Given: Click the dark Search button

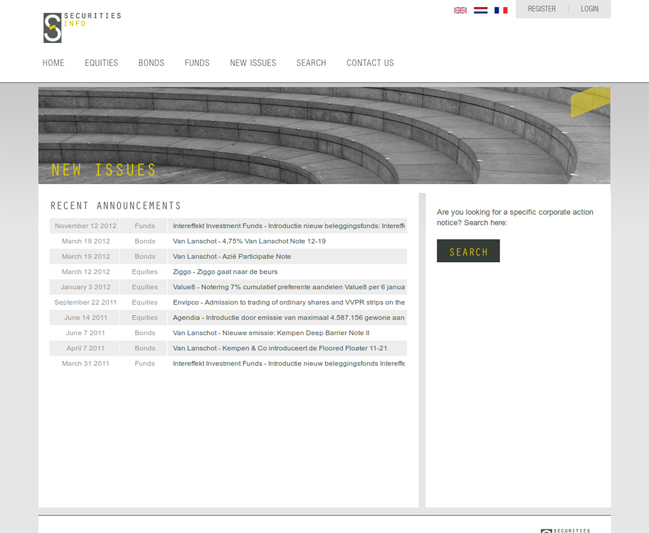Looking at the screenshot, I should 468,251.
